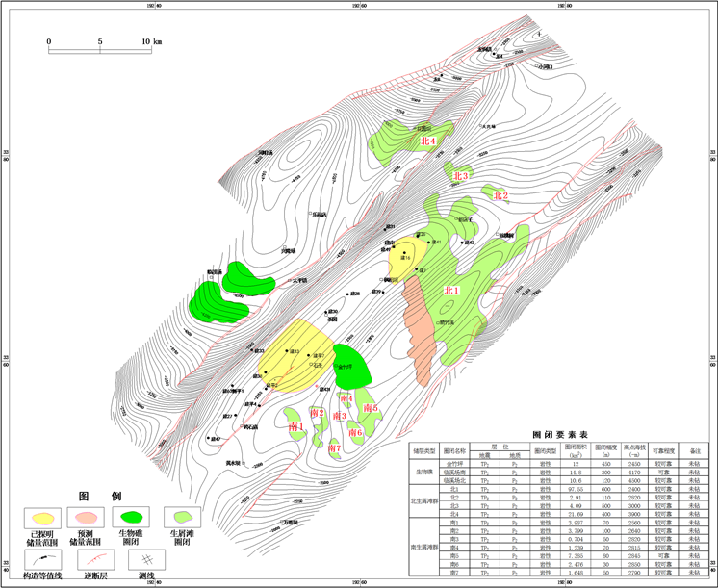Viewport: 718px width, 588px height.
Task: Click the 南7 trap label
Action: (334, 448)
